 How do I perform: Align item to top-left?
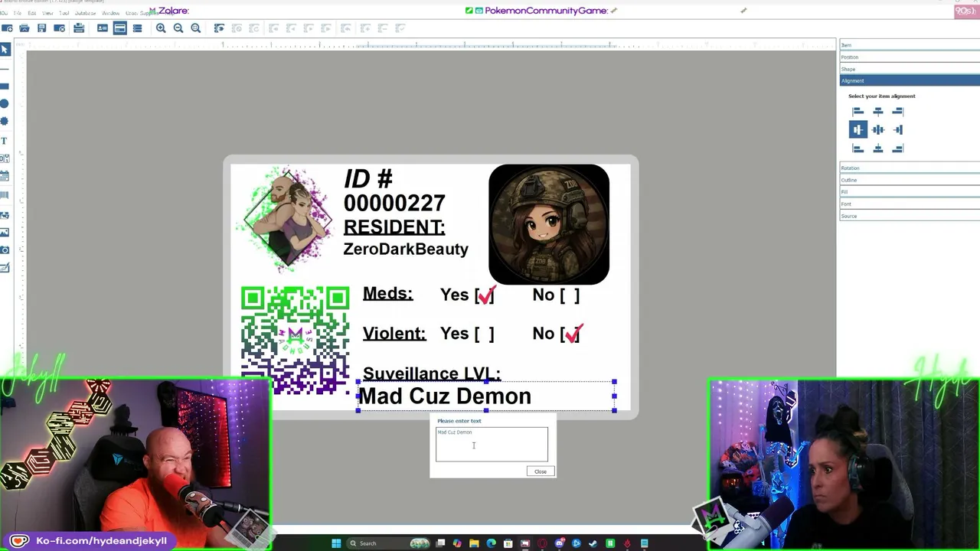[857, 112]
